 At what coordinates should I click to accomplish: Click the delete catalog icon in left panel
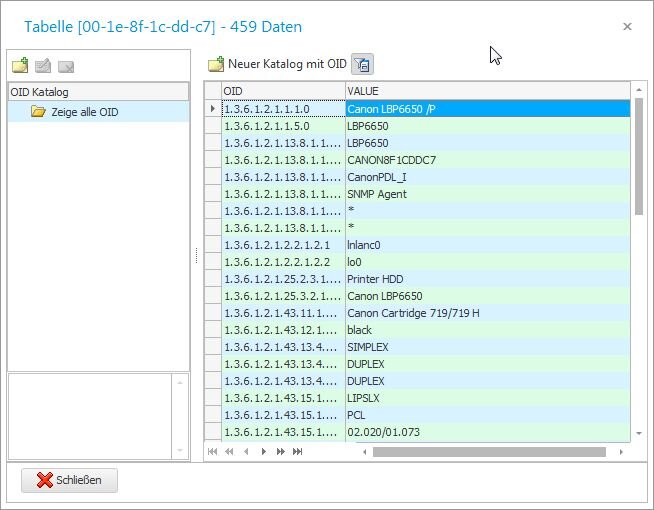[x=66, y=66]
